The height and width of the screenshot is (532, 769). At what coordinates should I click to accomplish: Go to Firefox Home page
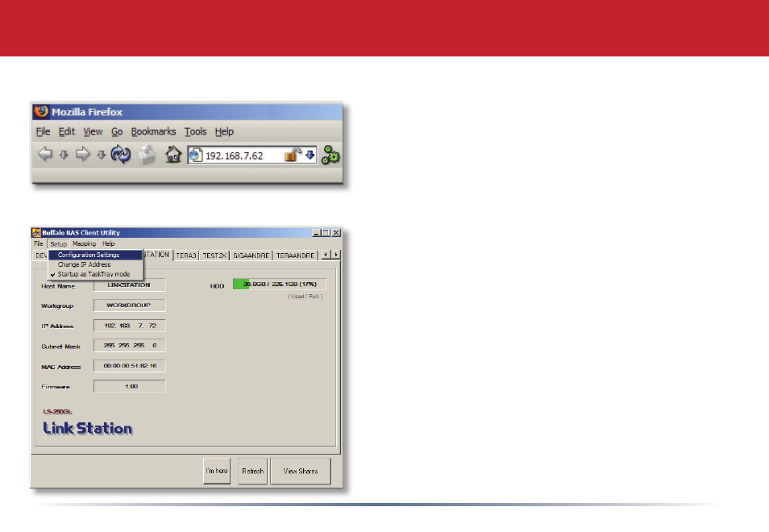coord(173,155)
